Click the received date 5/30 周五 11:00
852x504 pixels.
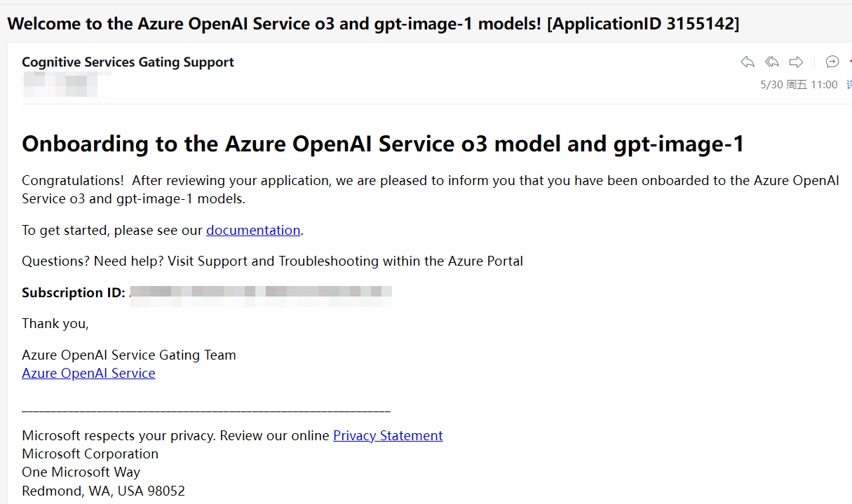point(799,84)
